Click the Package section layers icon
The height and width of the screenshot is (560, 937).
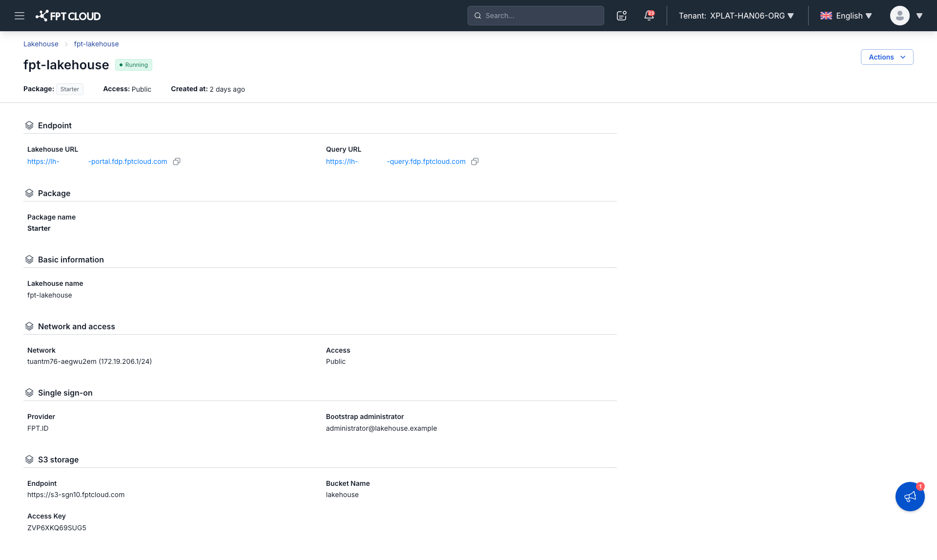click(x=29, y=193)
